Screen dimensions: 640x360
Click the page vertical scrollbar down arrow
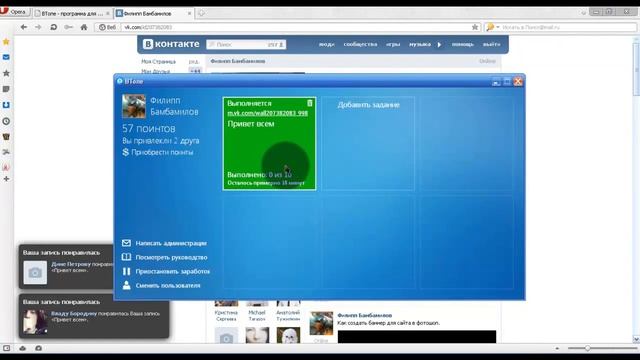[x=636, y=339]
